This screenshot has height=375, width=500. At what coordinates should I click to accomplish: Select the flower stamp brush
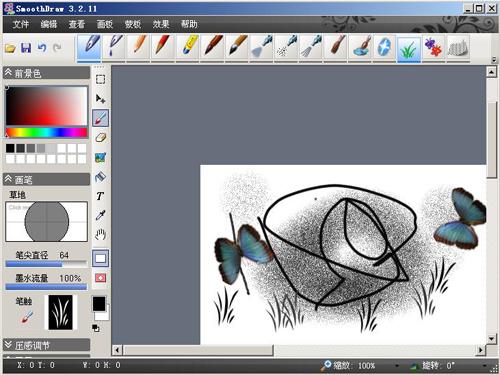[433, 47]
